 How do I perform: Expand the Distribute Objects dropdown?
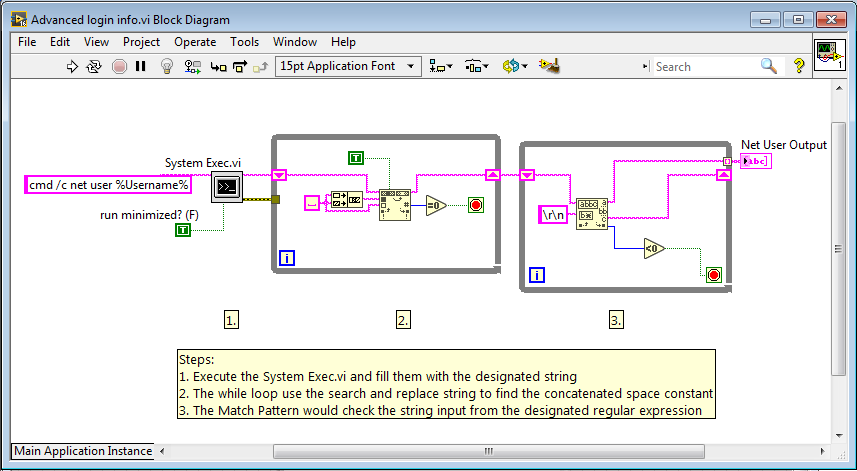(x=476, y=67)
